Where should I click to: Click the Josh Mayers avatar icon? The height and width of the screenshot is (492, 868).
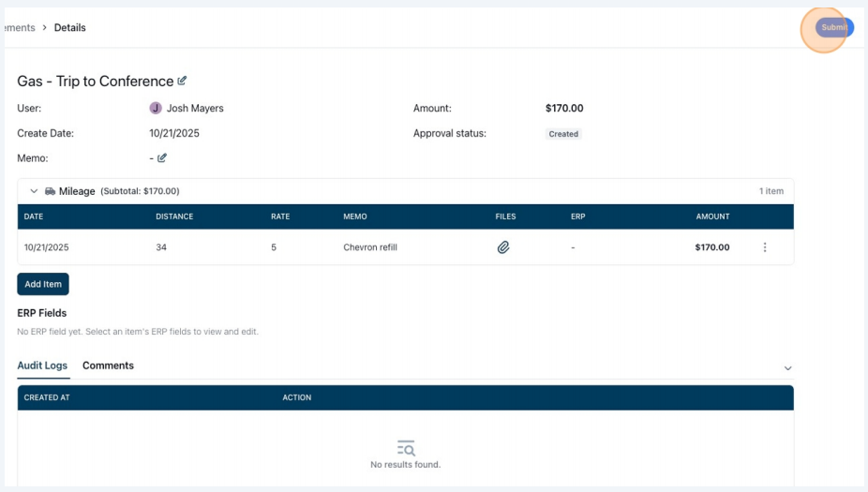pos(156,108)
